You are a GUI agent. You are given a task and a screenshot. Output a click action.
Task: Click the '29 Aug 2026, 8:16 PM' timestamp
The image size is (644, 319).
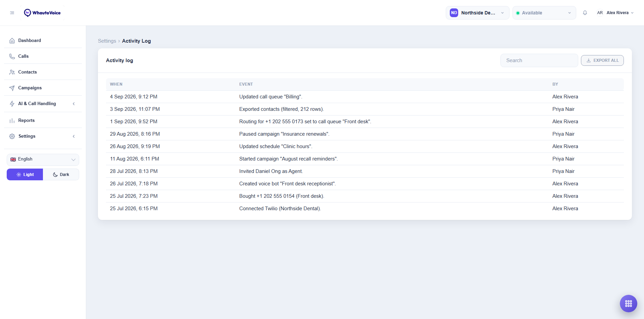point(135,134)
